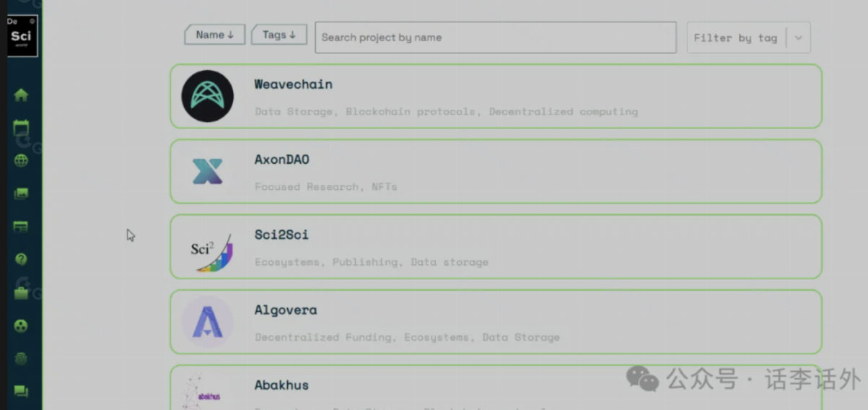The height and width of the screenshot is (410, 868).
Task: Open the calendar icon in sidebar
Action: [21, 128]
